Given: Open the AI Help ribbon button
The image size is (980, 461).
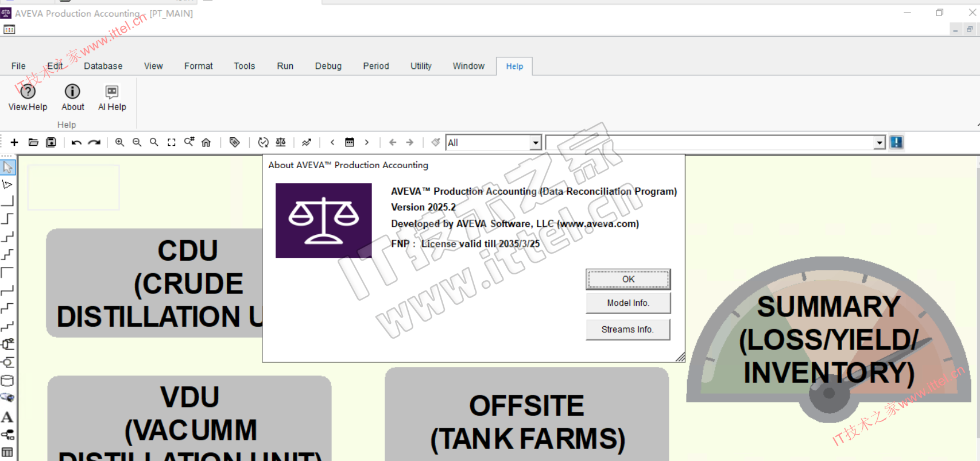Looking at the screenshot, I should coord(112,98).
